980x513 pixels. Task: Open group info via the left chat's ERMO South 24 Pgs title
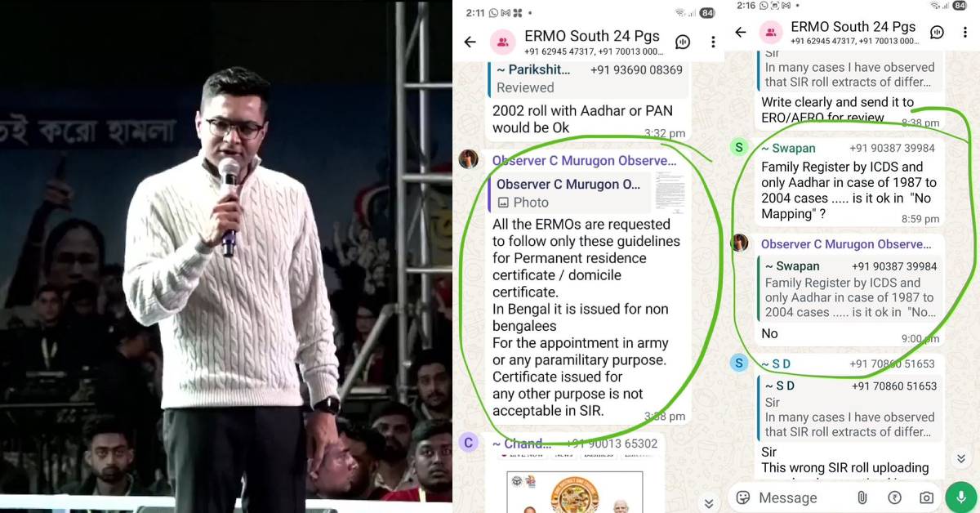click(591, 36)
